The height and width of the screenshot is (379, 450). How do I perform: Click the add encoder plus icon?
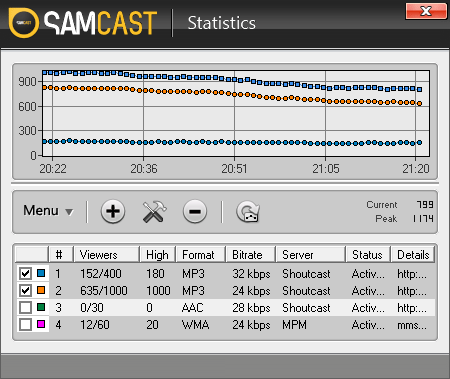(x=113, y=211)
